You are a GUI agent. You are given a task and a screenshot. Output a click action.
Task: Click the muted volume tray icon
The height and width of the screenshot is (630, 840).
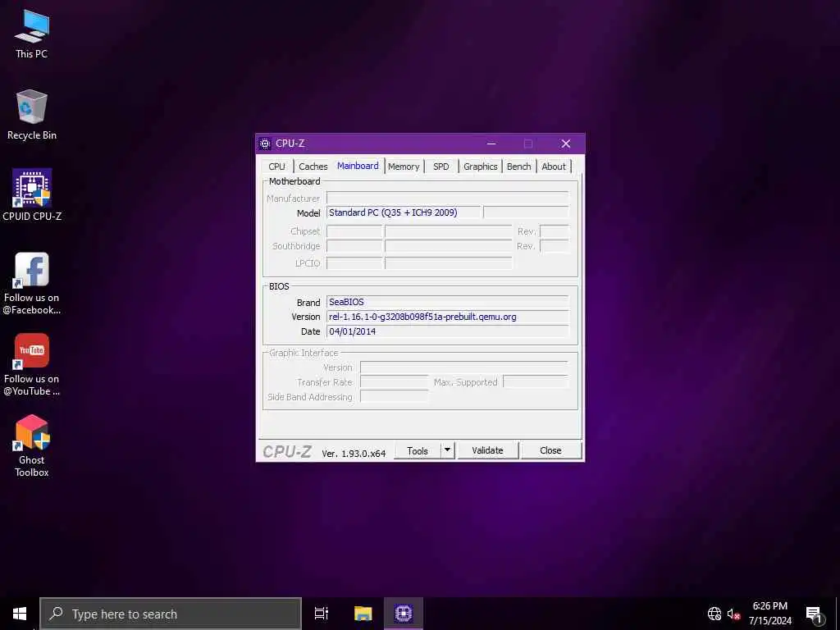[733, 614]
